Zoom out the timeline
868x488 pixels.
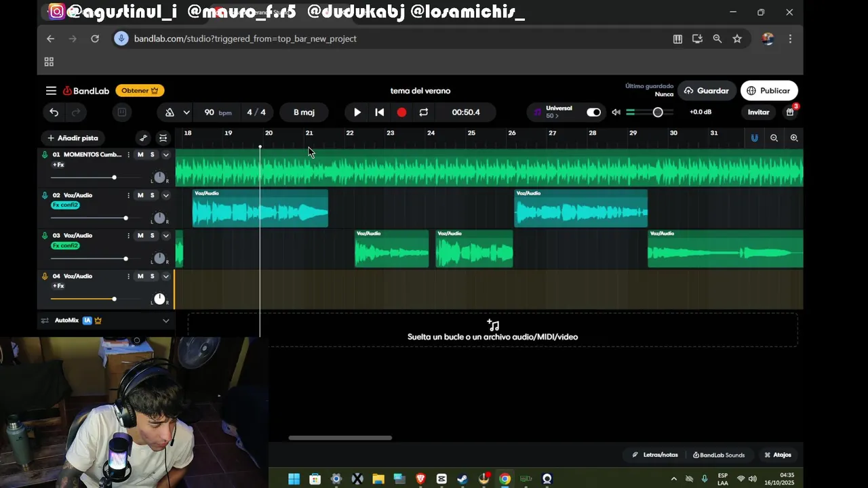(x=774, y=138)
